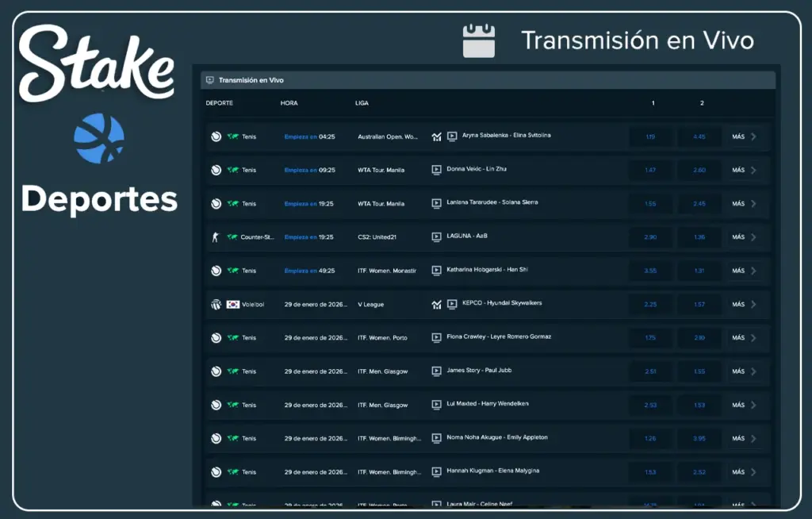Expand MÁS for Aryna Sabalenka - Elina Svitolina
The width and height of the screenshot is (812, 519).
pyautogui.click(x=744, y=136)
